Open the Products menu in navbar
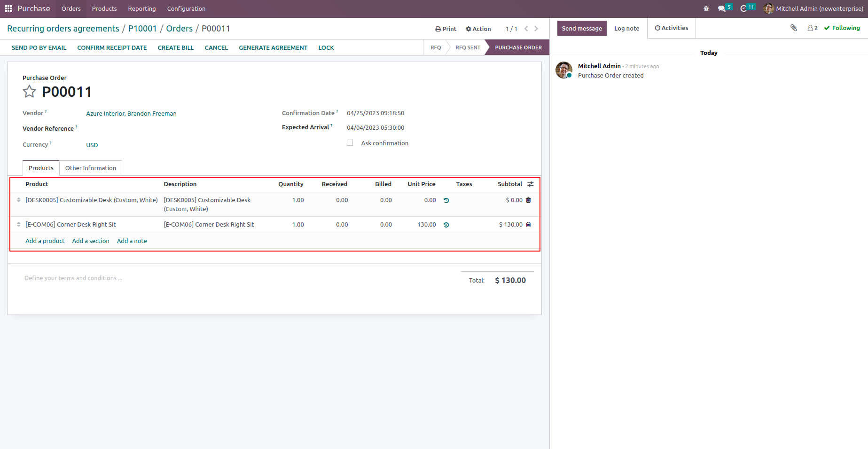Image resolution: width=868 pixels, height=449 pixels. coord(104,8)
